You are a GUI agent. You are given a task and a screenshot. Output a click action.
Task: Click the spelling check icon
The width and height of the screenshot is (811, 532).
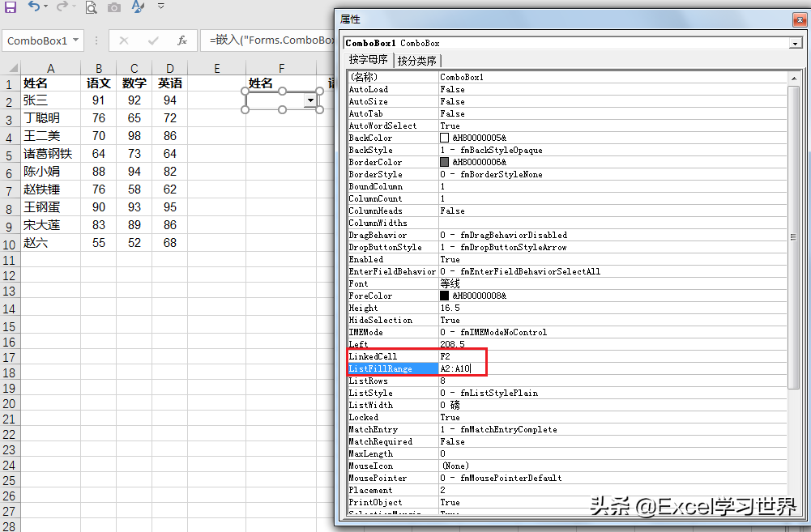coord(138,6)
